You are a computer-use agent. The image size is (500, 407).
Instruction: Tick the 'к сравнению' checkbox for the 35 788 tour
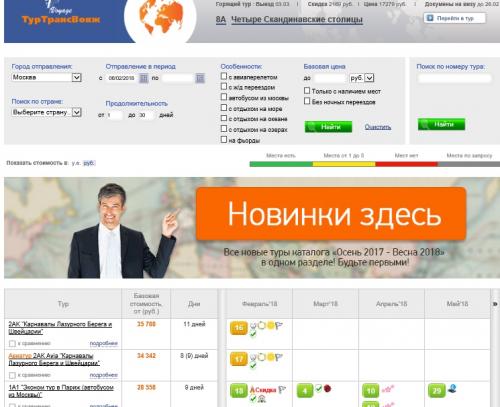[x=12, y=343]
